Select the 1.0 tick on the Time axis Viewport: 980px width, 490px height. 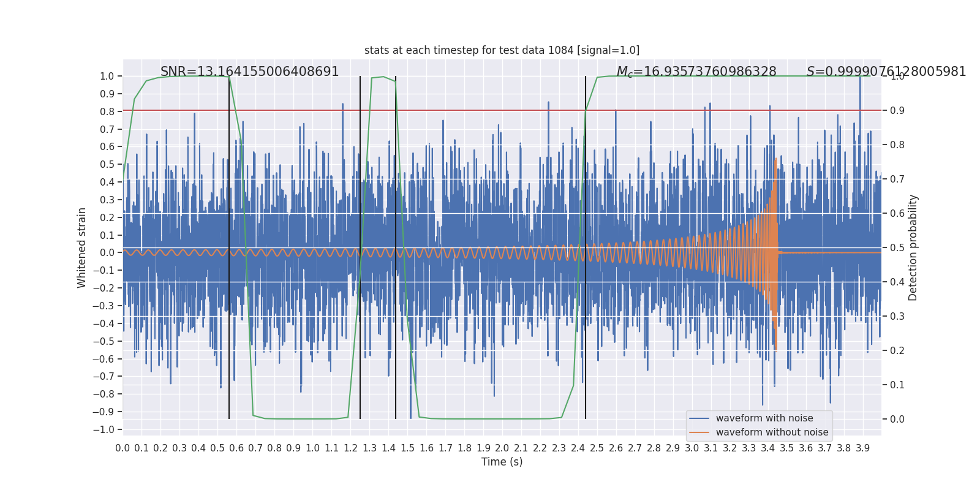click(312, 448)
